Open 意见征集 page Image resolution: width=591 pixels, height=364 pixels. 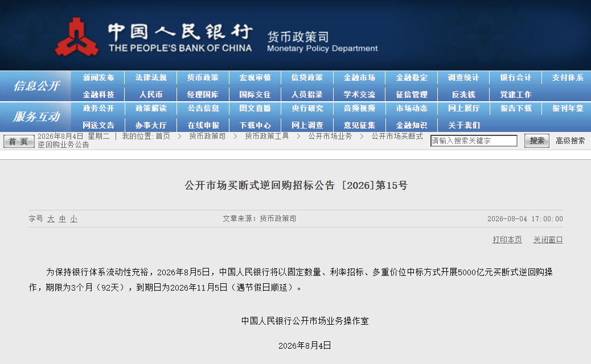[359, 125]
